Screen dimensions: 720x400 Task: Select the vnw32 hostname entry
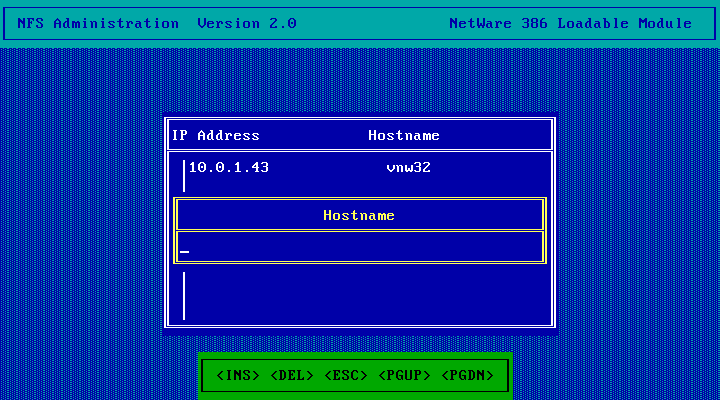[x=408, y=167]
